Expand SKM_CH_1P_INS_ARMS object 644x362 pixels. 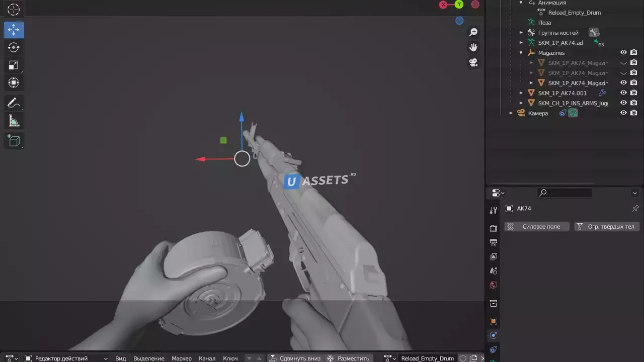click(x=521, y=103)
